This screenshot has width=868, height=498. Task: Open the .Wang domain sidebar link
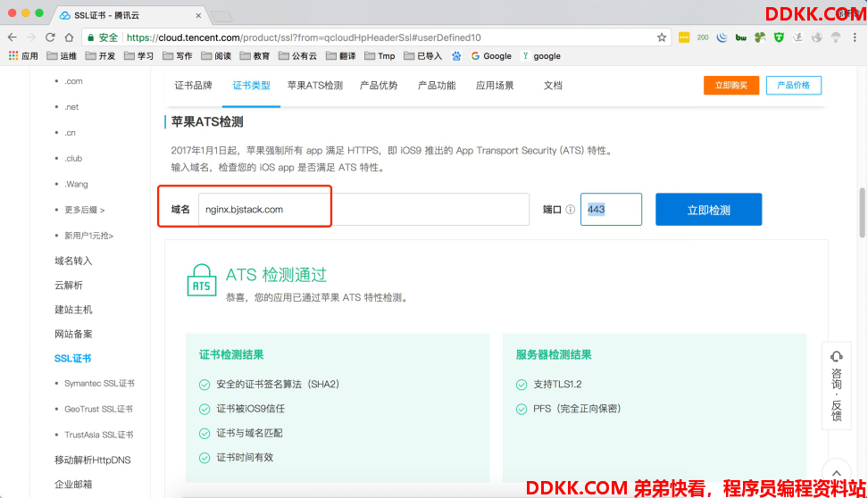click(76, 184)
